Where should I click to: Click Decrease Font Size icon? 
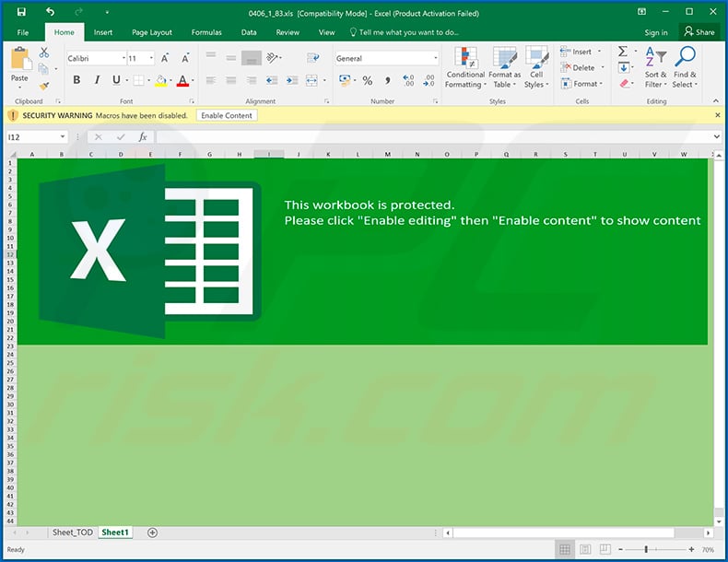185,58
